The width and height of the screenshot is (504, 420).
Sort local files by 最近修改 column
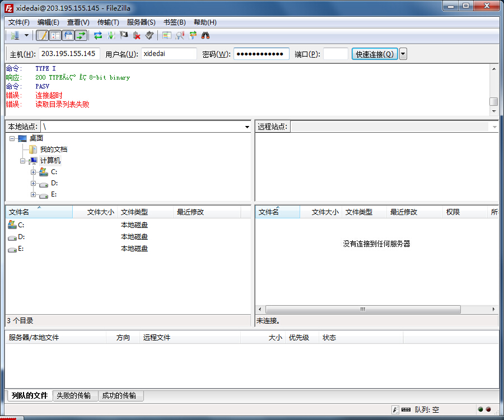point(207,212)
